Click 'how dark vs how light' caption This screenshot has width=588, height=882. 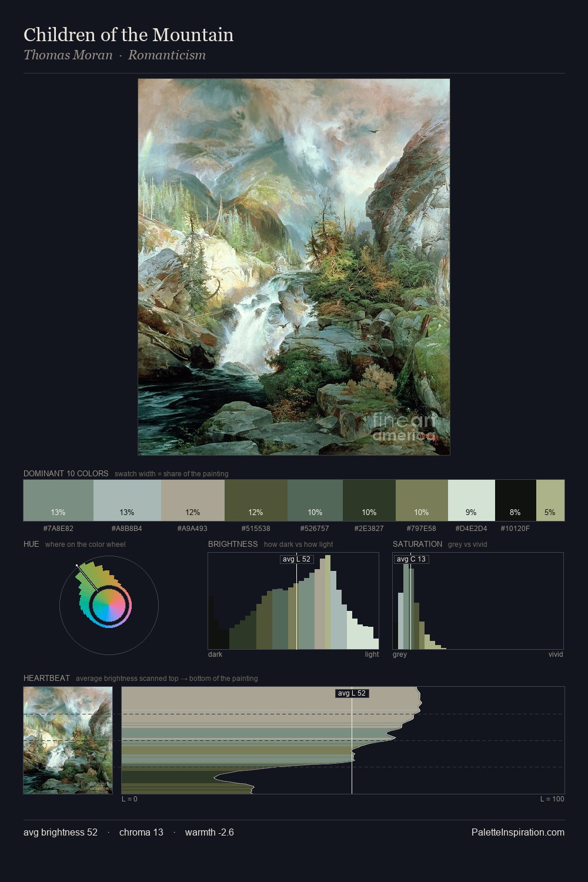298,544
